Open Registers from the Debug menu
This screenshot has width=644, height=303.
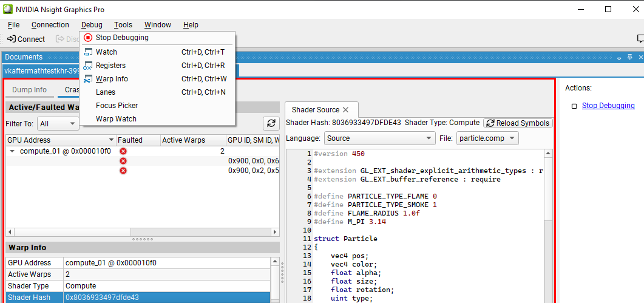[x=157, y=66]
